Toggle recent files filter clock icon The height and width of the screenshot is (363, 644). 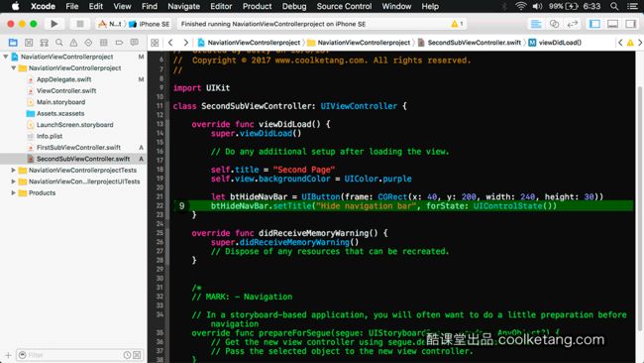coord(128,355)
